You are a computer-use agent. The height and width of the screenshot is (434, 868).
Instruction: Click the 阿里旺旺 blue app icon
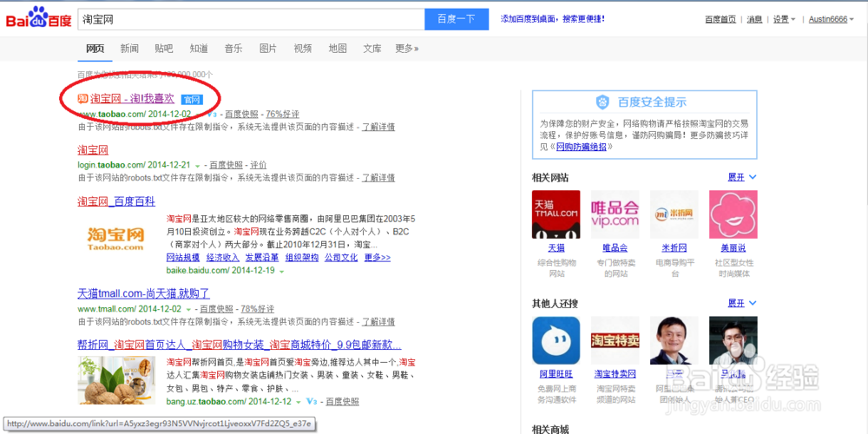click(x=556, y=340)
